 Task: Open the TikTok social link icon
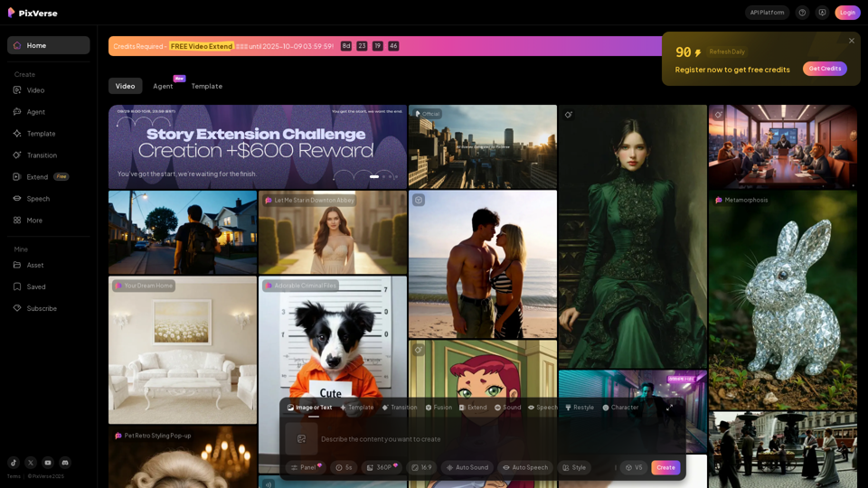[14, 463]
